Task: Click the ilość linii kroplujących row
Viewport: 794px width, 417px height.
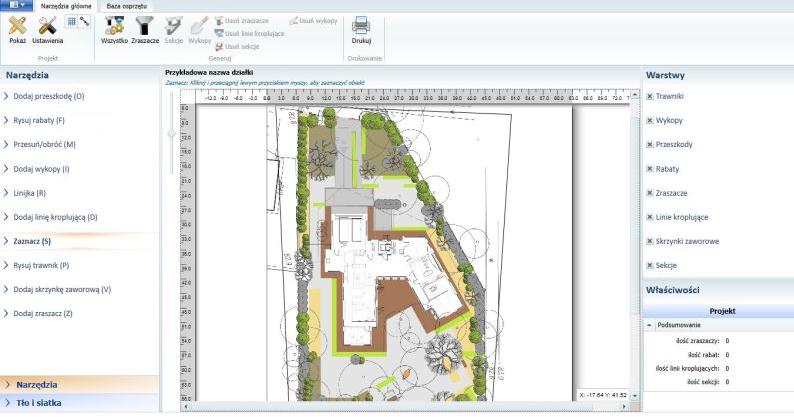Action: click(718, 368)
